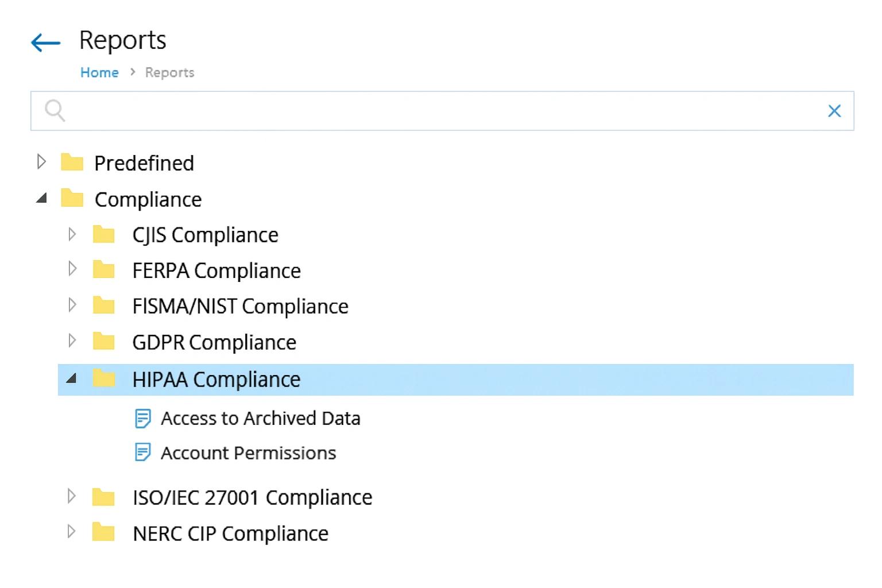
Task: Click the Predefined folder icon
Action: click(71, 163)
